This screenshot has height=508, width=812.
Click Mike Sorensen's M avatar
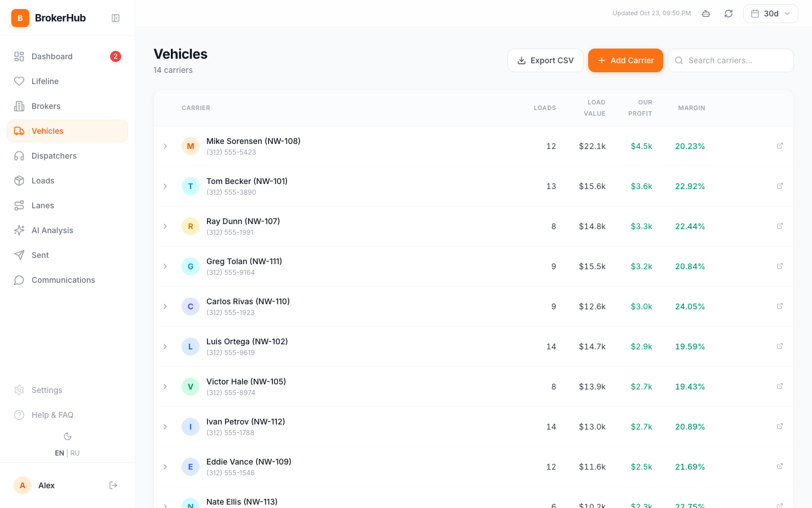[x=191, y=146]
